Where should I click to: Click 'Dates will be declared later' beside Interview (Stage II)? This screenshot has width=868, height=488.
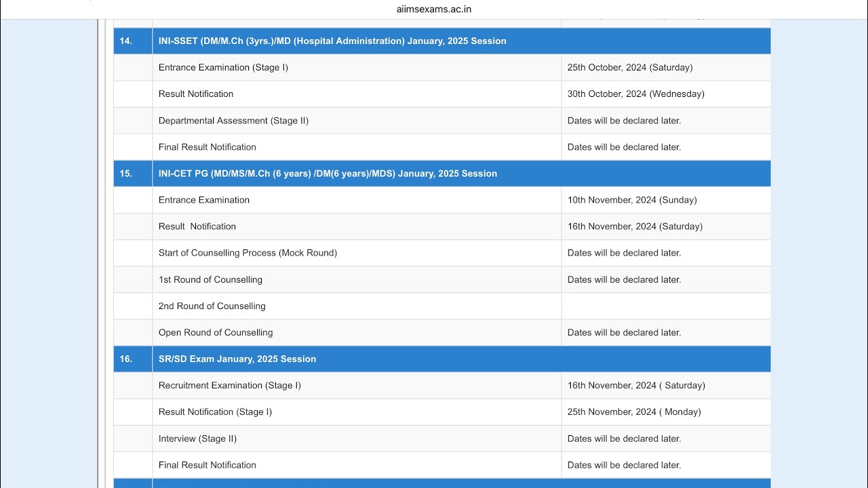(x=624, y=439)
